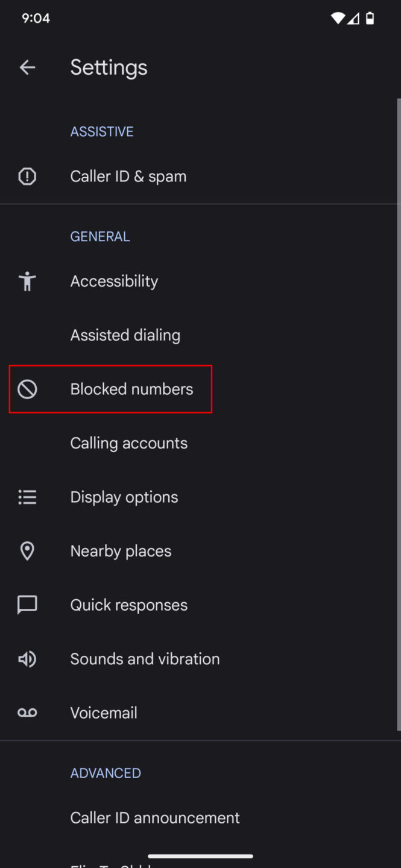Click the Quick responses chat bubble icon
Screen dimensions: 401x868
tap(27, 605)
